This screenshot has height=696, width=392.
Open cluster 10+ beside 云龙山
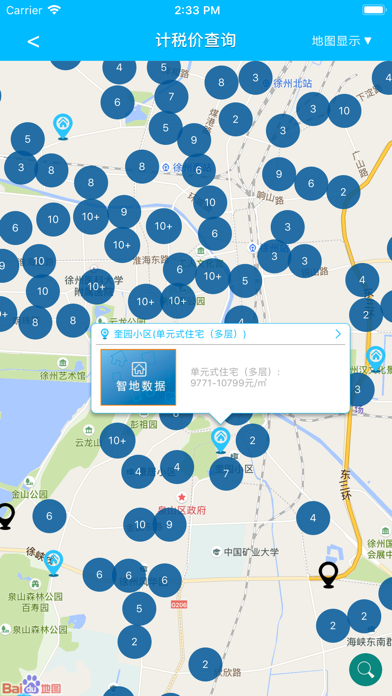pyautogui.click(x=117, y=440)
